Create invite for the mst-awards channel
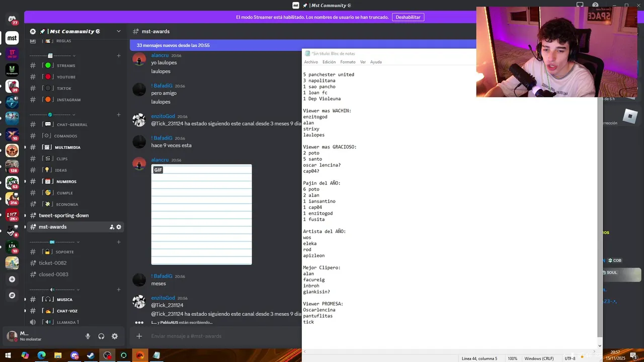 tap(112, 227)
